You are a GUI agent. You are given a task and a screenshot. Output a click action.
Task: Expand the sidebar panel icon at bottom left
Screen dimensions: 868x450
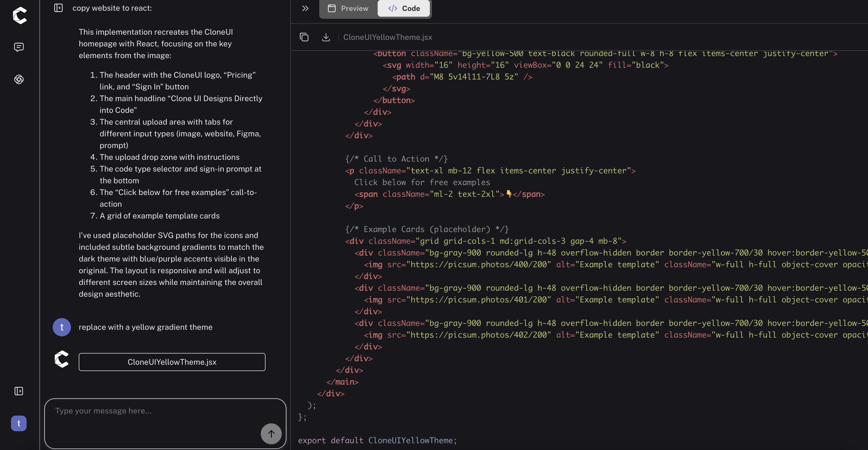click(19, 391)
